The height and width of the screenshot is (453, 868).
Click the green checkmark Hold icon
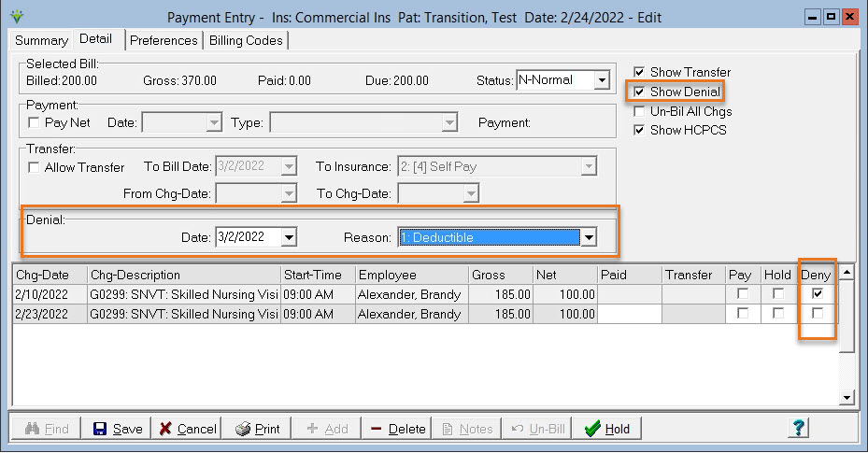click(x=591, y=429)
